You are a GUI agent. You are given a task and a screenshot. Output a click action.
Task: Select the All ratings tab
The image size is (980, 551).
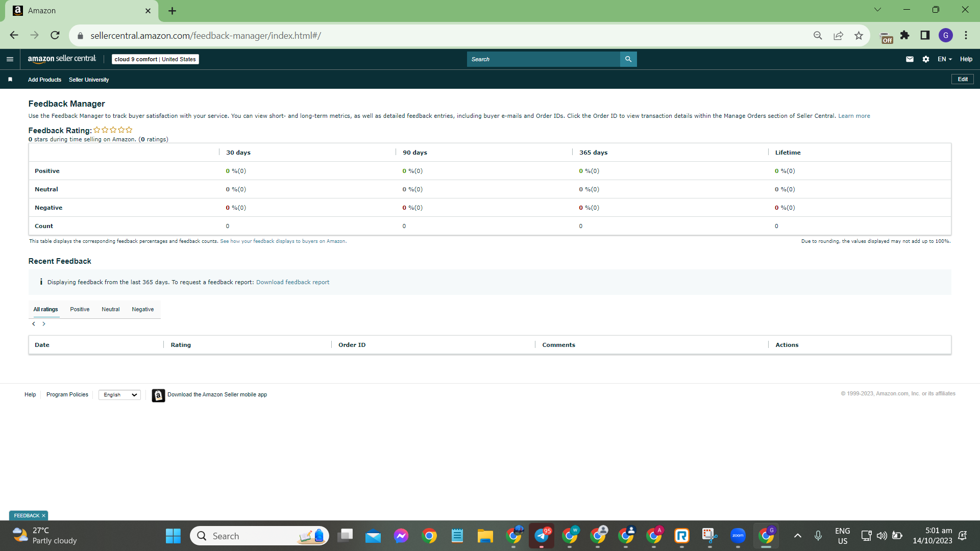pyautogui.click(x=45, y=309)
